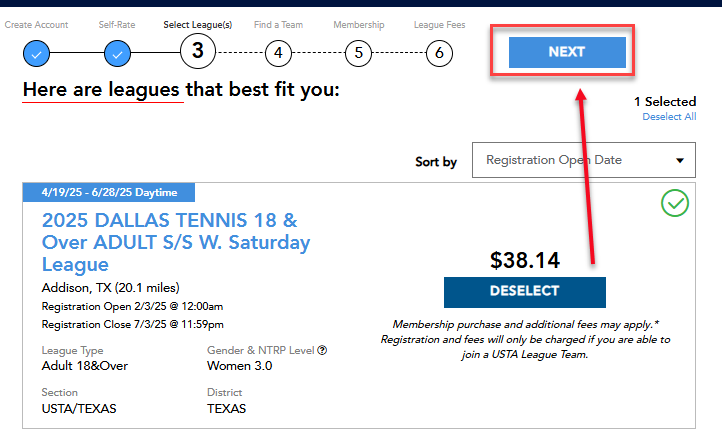722x429 pixels.
Task: Click the Deselect All link
Action: (x=669, y=116)
